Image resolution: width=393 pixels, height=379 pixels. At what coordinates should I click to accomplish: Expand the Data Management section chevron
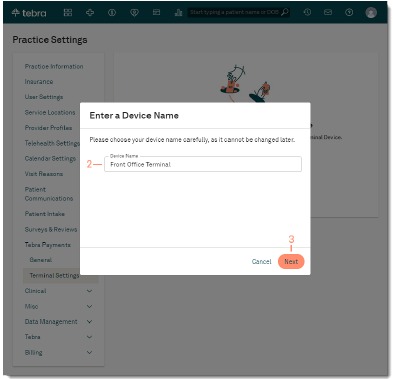(89, 322)
